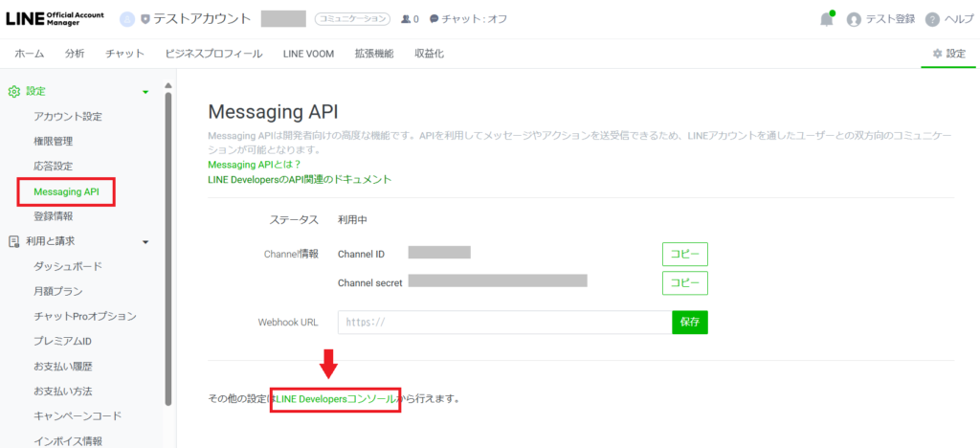Click into the Webhook URL field
The width and height of the screenshot is (980, 448).
504,323
